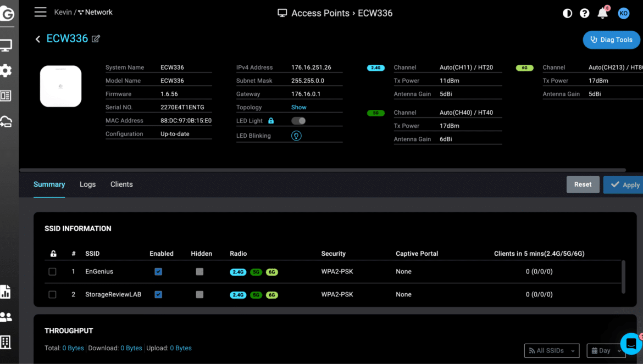643x364 pixels.
Task: Select the StorageReviewLAB row checkbox
Action: [x=53, y=294]
